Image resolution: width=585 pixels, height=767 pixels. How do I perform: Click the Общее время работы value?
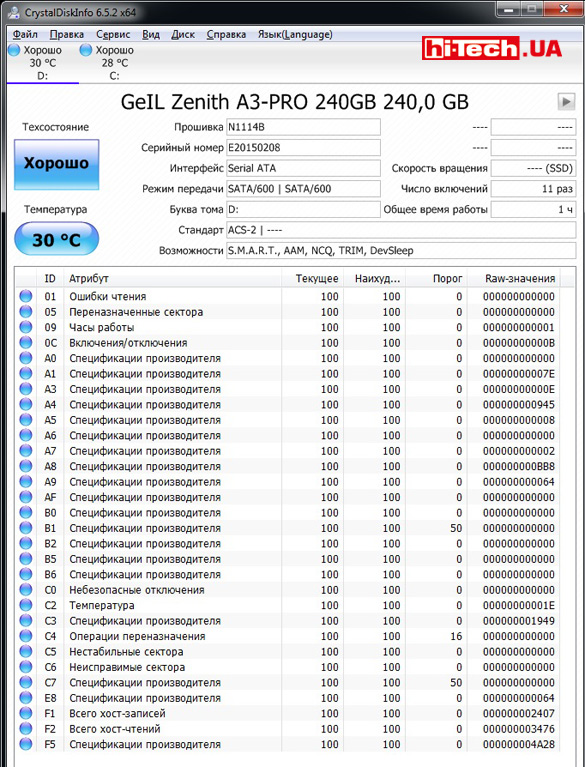(x=533, y=209)
